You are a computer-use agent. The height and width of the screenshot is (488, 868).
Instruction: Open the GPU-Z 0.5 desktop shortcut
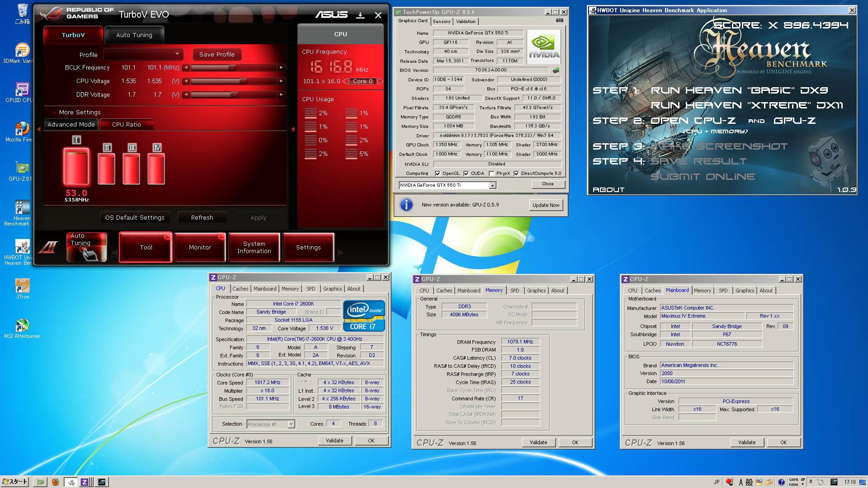pyautogui.click(x=22, y=170)
